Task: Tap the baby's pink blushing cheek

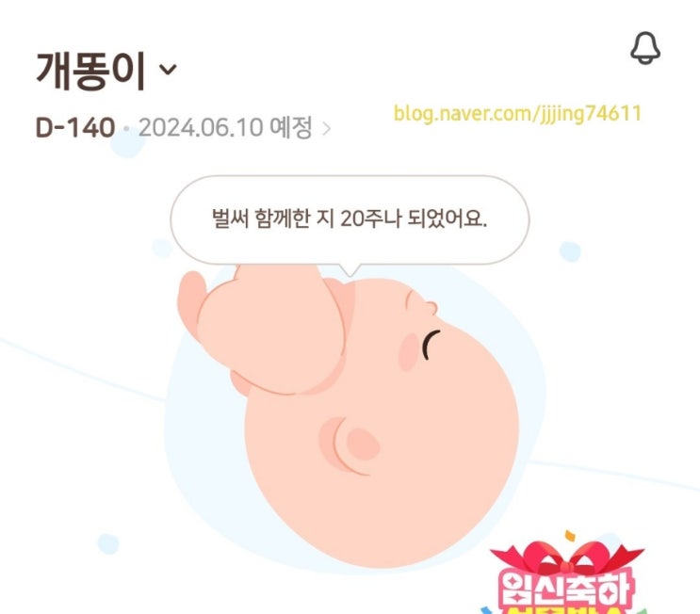Action: [x=409, y=352]
